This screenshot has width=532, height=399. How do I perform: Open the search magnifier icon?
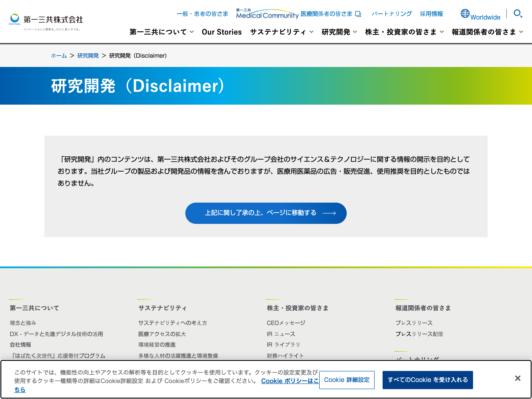pyautogui.click(x=518, y=14)
